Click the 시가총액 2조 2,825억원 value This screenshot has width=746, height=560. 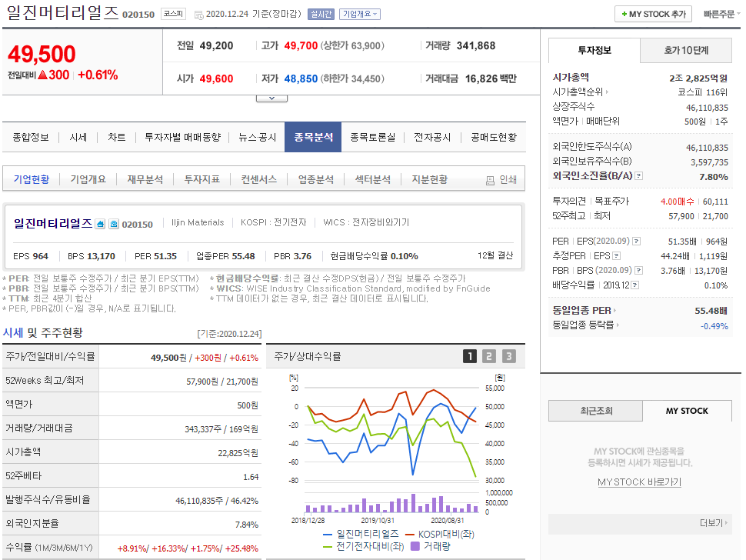pyautogui.click(x=698, y=78)
